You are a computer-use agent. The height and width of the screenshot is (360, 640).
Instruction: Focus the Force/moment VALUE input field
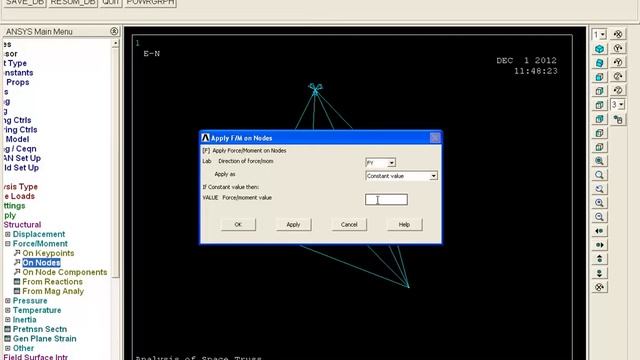386,200
